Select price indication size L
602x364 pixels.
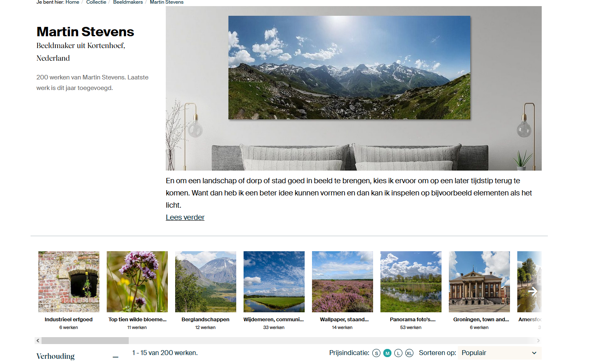tap(398, 353)
